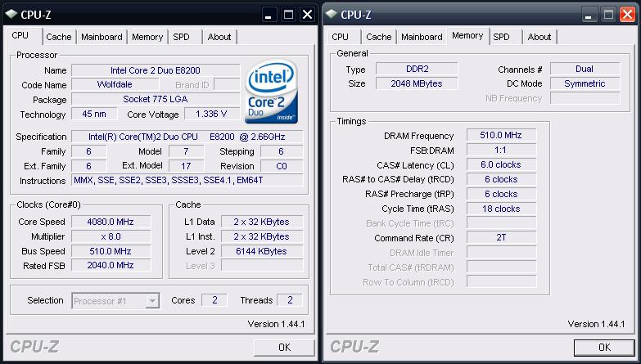Open the SPD tab in left CPU-Z window
The width and height of the screenshot is (641, 364).
click(181, 37)
